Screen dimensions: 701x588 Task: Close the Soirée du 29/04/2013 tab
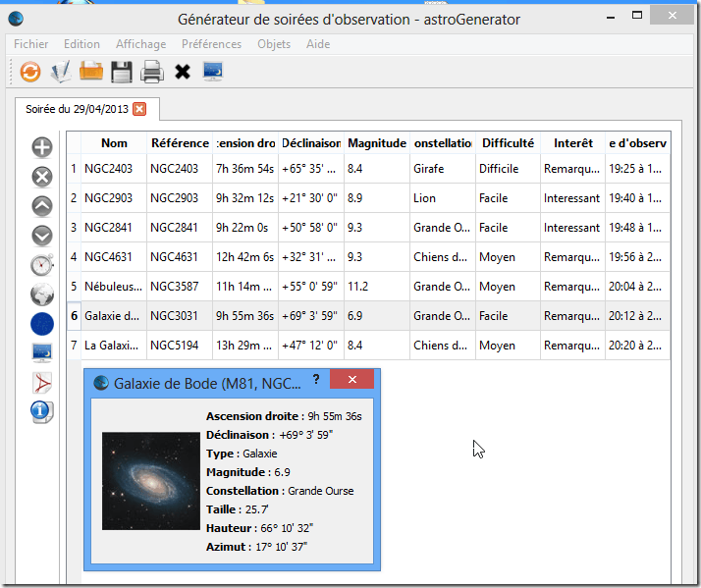tap(139, 108)
